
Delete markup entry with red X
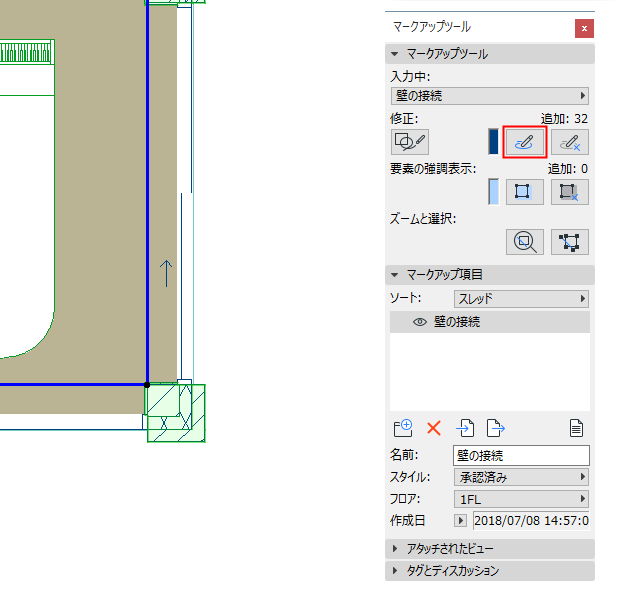[434, 428]
